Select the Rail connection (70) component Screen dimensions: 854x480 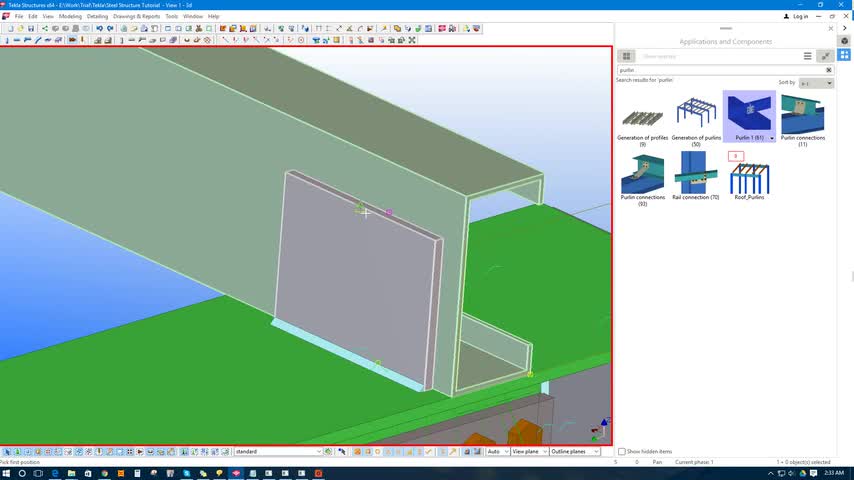[x=696, y=176]
